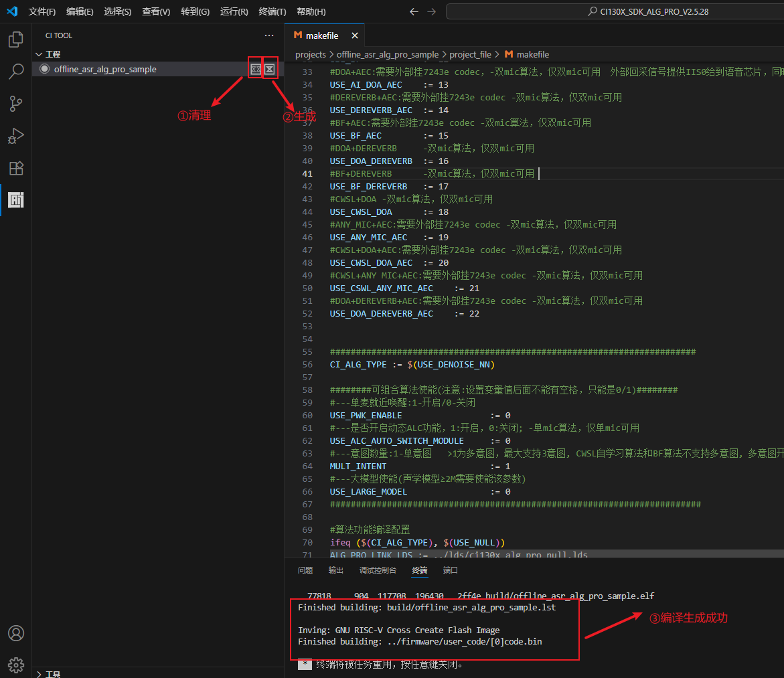Viewport: 784px width, 678px height.
Task: Open the Run and Debug view
Action: click(x=15, y=136)
